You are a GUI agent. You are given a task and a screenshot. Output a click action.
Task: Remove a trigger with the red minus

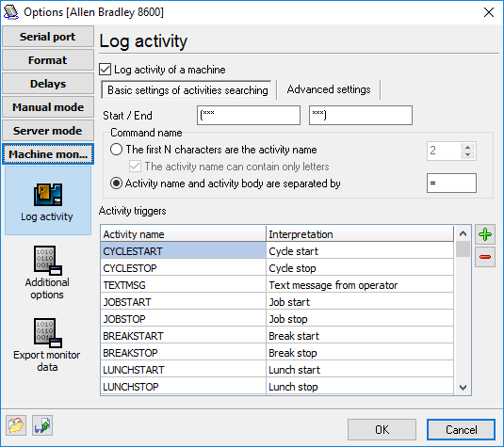click(485, 257)
